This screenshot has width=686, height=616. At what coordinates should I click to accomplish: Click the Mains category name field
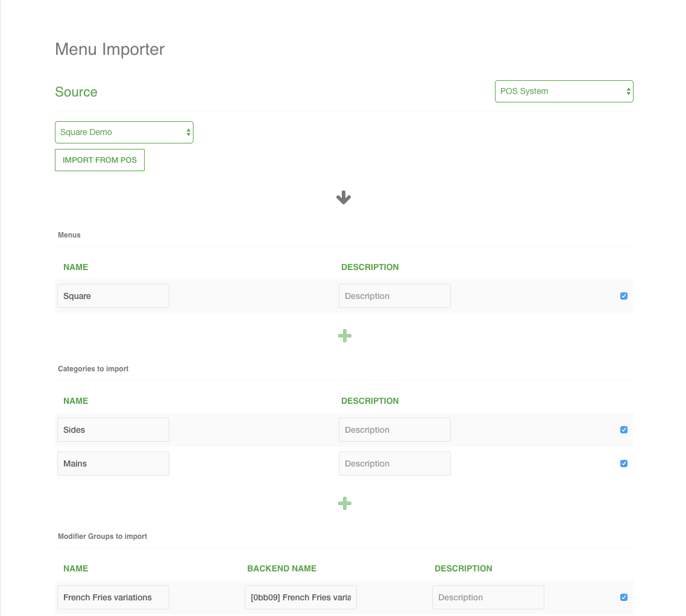click(x=113, y=464)
